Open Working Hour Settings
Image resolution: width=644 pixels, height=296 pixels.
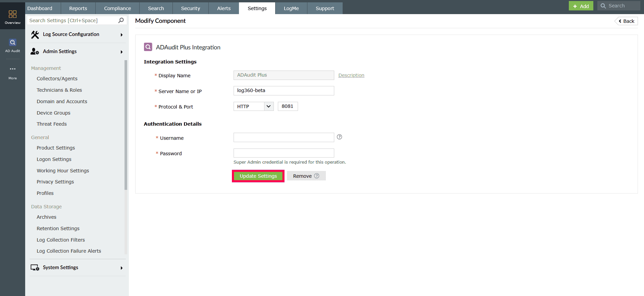tap(63, 171)
